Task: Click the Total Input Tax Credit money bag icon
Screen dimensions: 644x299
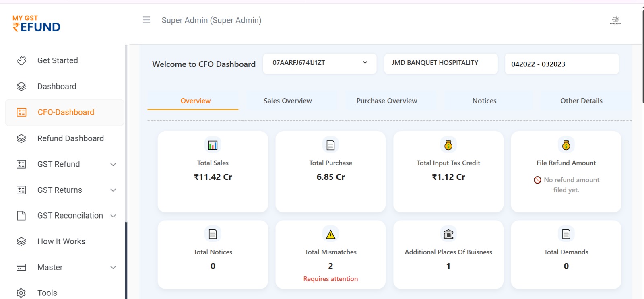Action: pos(448,145)
